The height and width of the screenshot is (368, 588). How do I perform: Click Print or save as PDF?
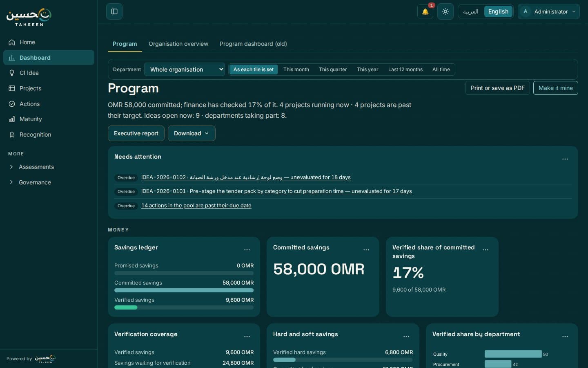498,88
